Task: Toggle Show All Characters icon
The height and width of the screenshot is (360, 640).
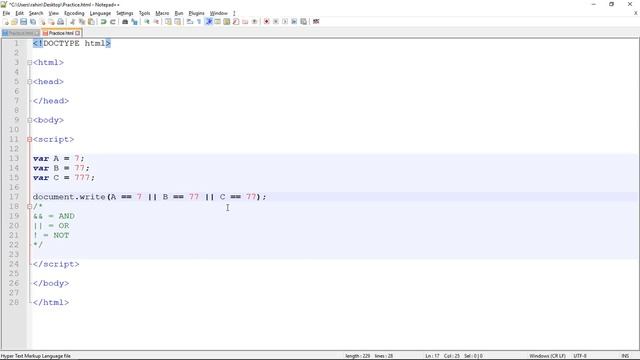Action: pos(199,22)
